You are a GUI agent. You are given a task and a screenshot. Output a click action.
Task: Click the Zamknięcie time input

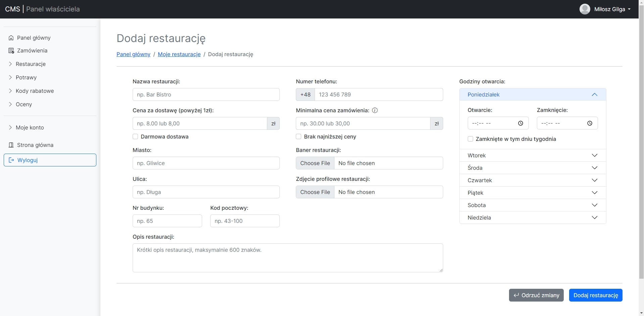(567, 123)
